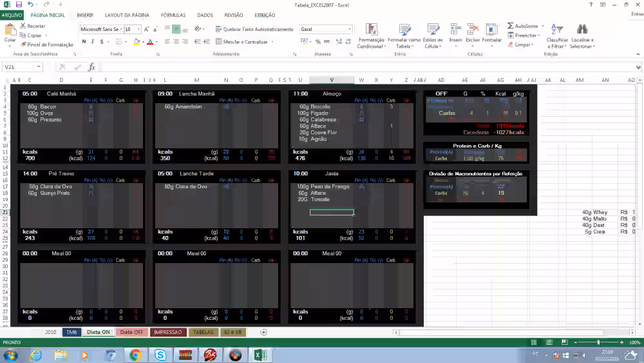Open Formatação Condicional menu
644x363 pixels.
tap(371, 36)
